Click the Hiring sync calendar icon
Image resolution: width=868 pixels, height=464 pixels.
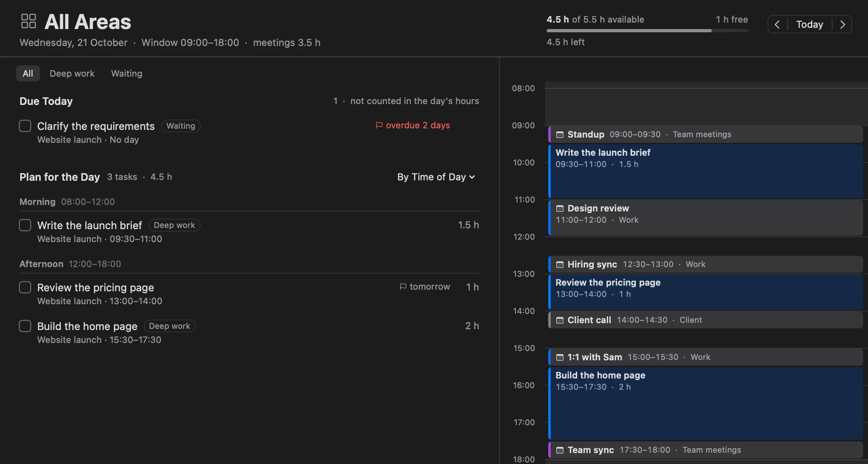pyautogui.click(x=560, y=265)
